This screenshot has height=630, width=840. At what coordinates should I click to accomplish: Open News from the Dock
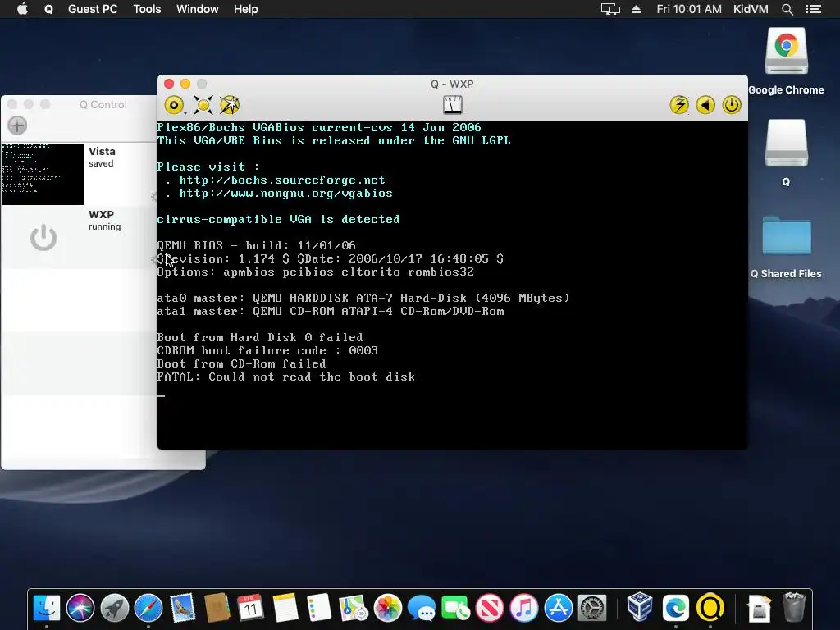[490, 609]
